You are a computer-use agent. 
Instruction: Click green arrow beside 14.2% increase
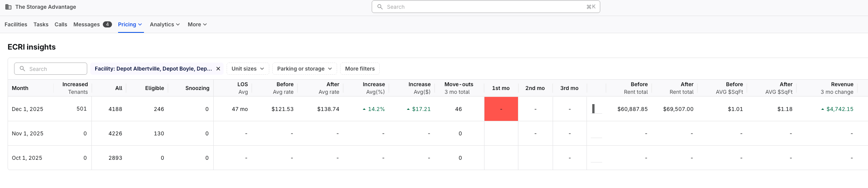click(x=364, y=109)
